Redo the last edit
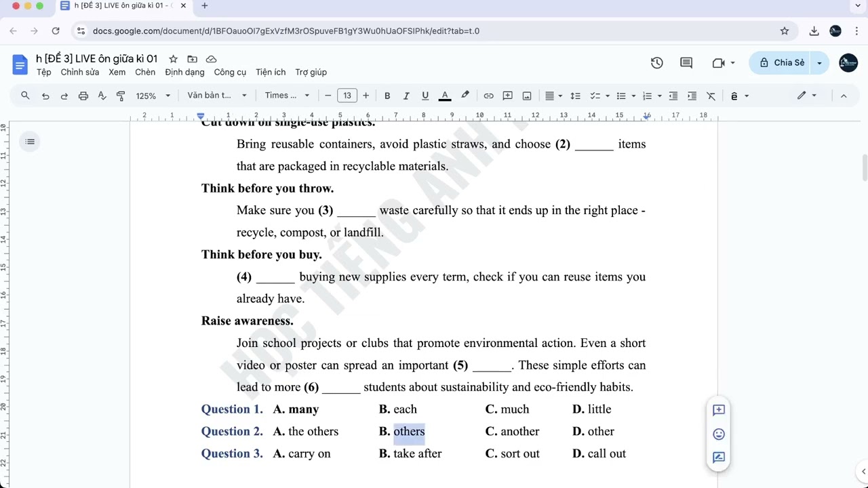The image size is (868, 488). click(64, 96)
